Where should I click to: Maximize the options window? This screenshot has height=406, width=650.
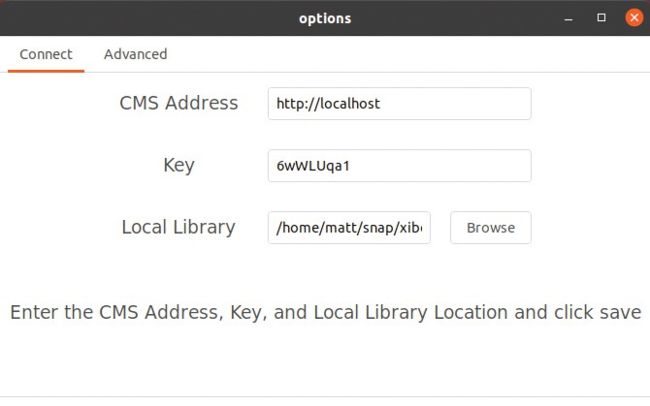pos(602,18)
